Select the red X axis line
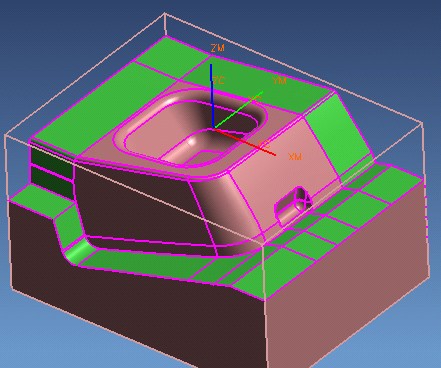This screenshot has width=441, height=368. pos(245,142)
